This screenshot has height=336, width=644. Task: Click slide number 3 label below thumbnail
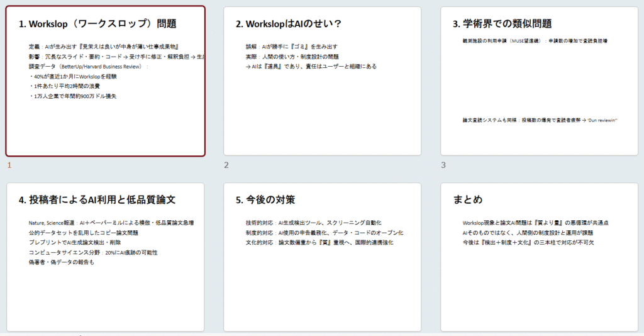pyautogui.click(x=443, y=165)
